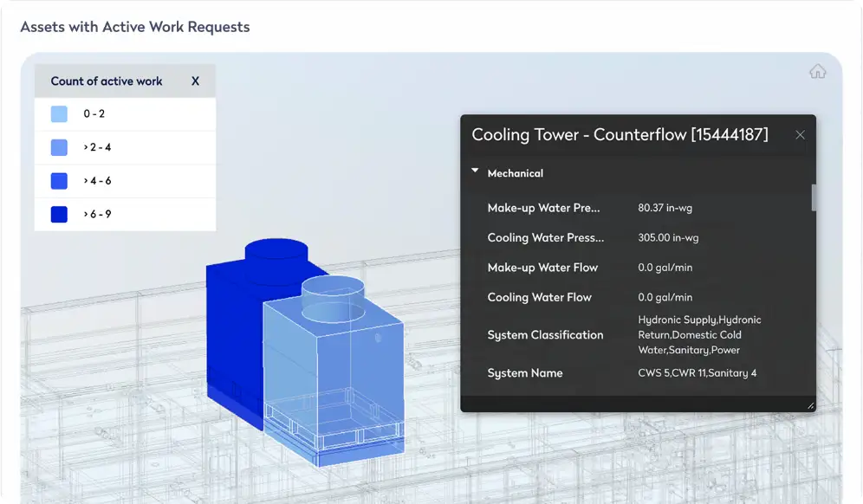Click the System Name property label
Viewport: 863px width, 504px height.
(525, 373)
